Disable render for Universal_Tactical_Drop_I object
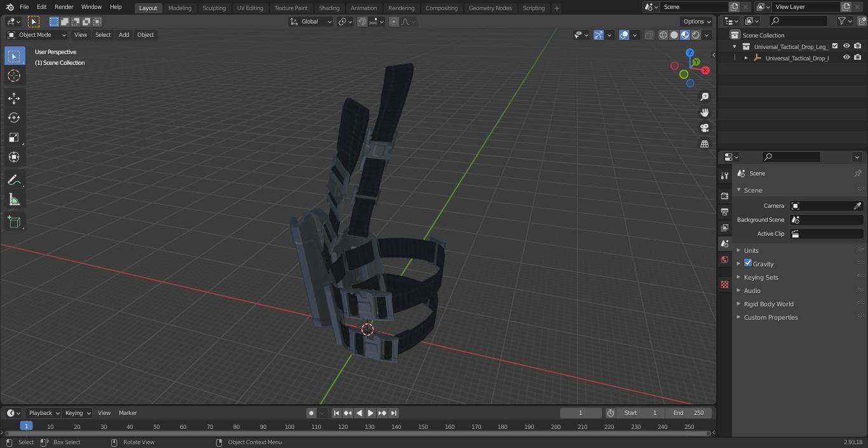The height and width of the screenshot is (448, 868). click(x=858, y=57)
